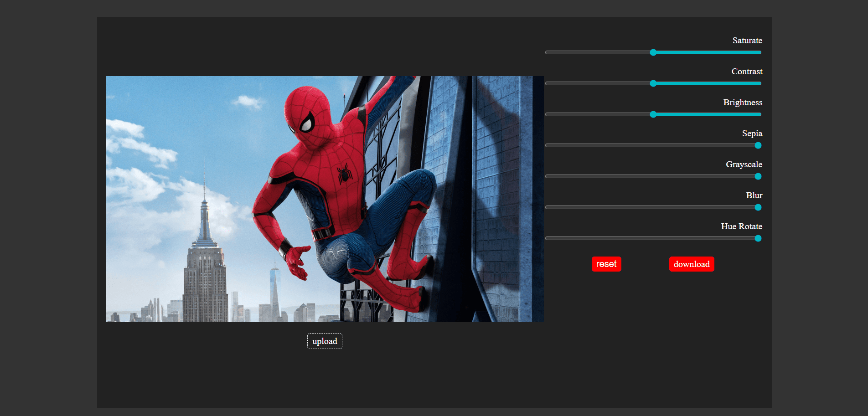Click the Hue Rotate label text
868x416 pixels.
[741, 226]
